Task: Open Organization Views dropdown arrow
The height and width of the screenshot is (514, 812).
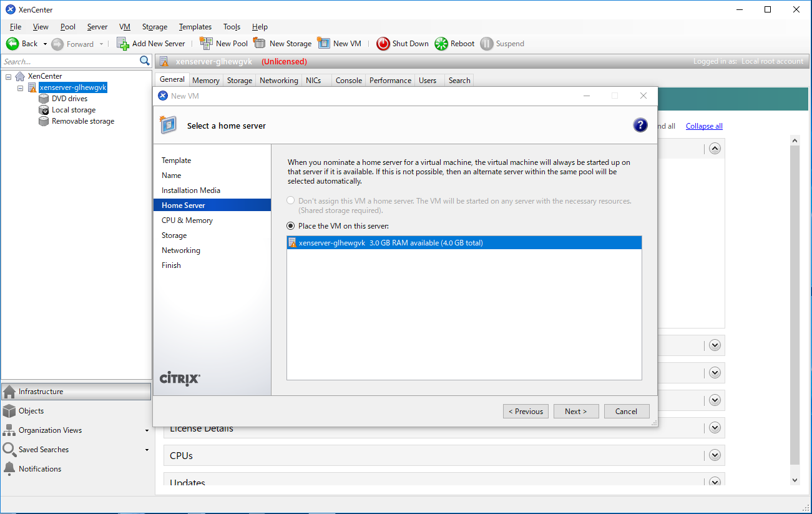Action: 147,431
